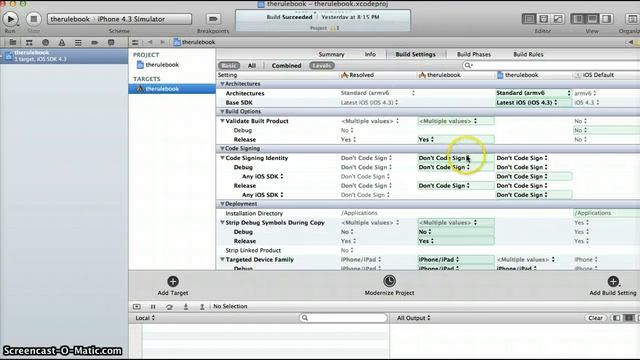Open the Breakpoint navigator

pyautogui.click(x=95, y=42)
